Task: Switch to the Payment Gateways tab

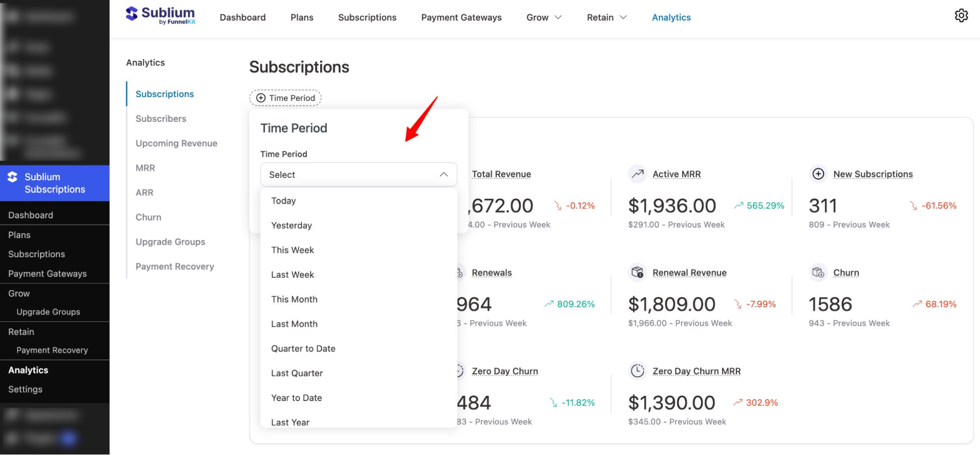Action: 461,17
